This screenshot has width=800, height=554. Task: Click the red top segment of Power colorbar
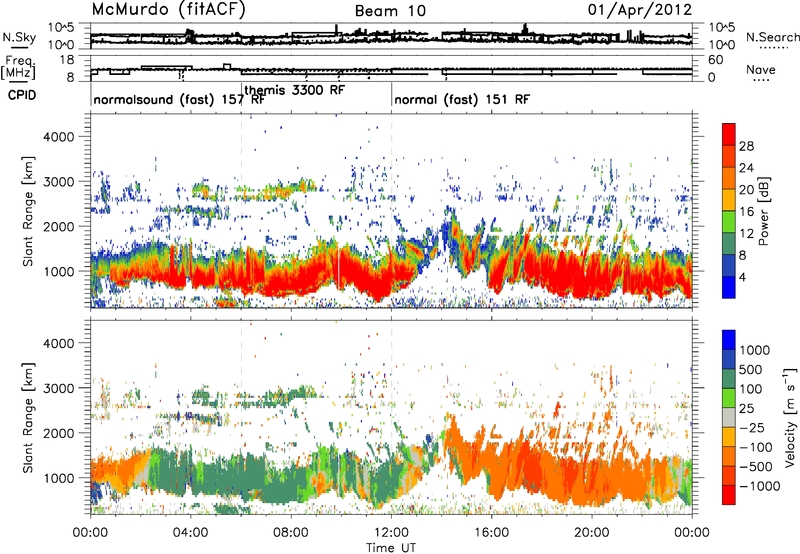point(729,134)
